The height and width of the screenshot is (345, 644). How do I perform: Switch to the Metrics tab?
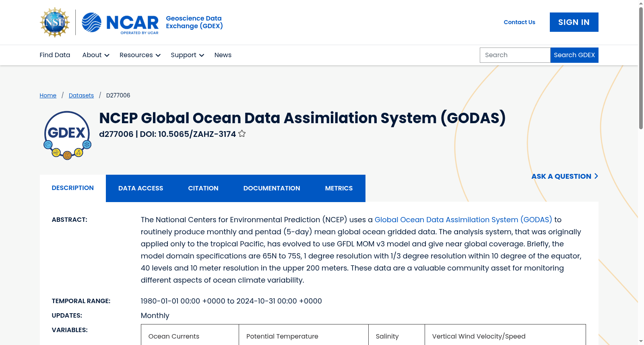tap(339, 188)
